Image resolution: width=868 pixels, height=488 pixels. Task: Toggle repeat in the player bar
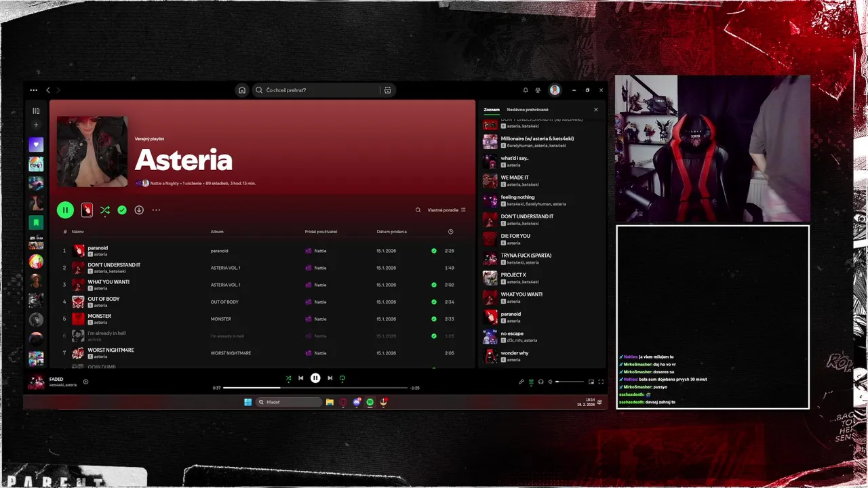pos(342,378)
